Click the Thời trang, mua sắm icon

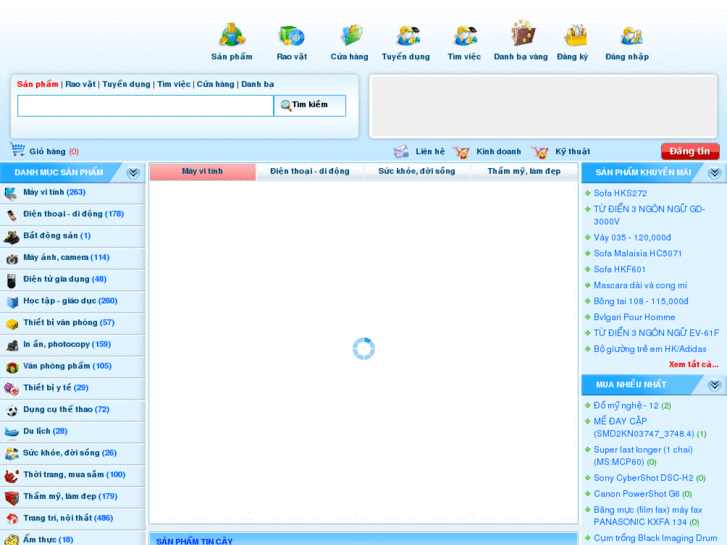pos(11,475)
